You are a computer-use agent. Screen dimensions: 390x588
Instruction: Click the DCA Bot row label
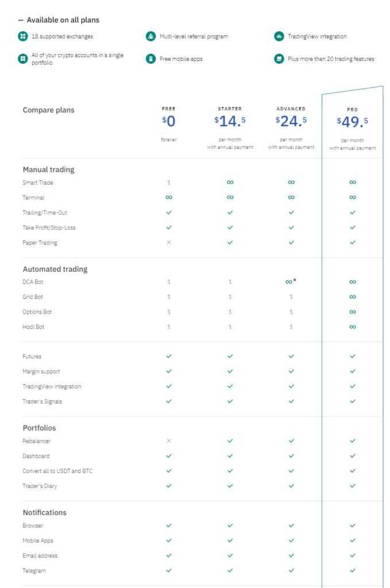(33, 282)
